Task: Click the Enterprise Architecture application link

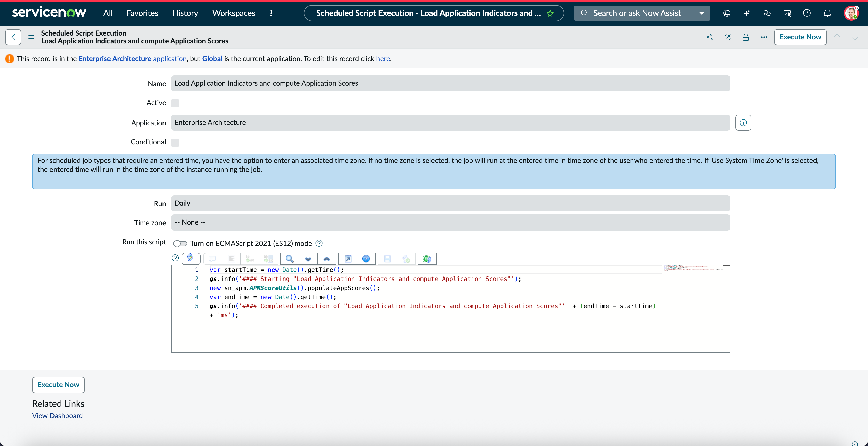Action: click(x=132, y=59)
